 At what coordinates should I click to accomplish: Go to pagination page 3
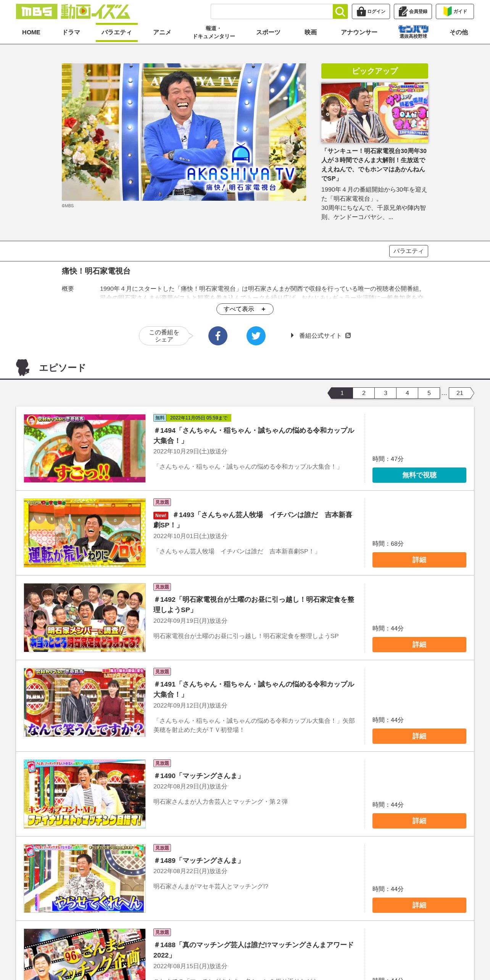(385, 393)
